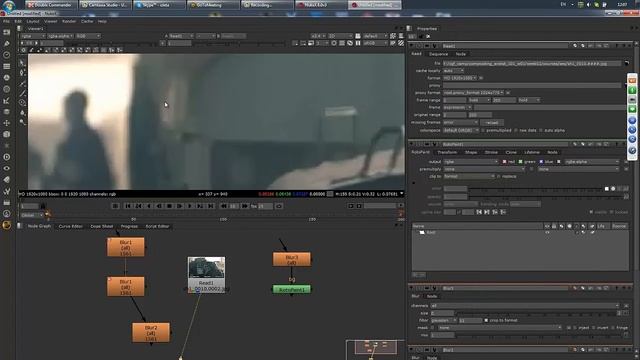Open the Channel nodes toolbar menu

[x=7, y=66]
